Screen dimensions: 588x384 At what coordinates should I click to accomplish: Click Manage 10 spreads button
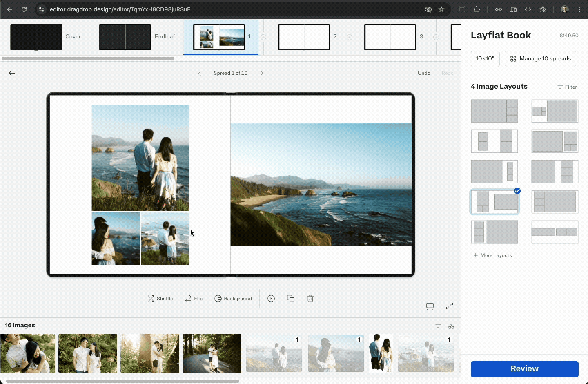(x=540, y=59)
